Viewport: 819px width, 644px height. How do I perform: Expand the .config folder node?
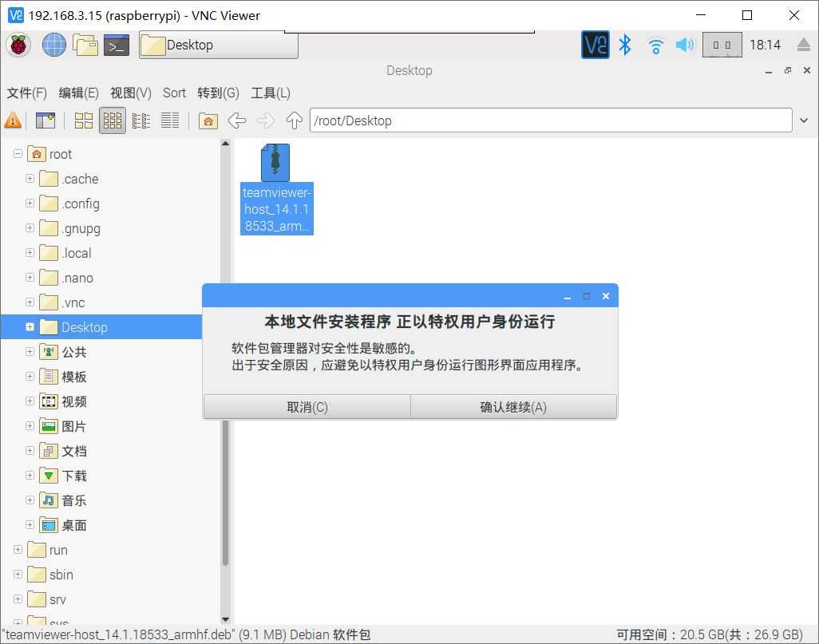click(x=30, y=203)
